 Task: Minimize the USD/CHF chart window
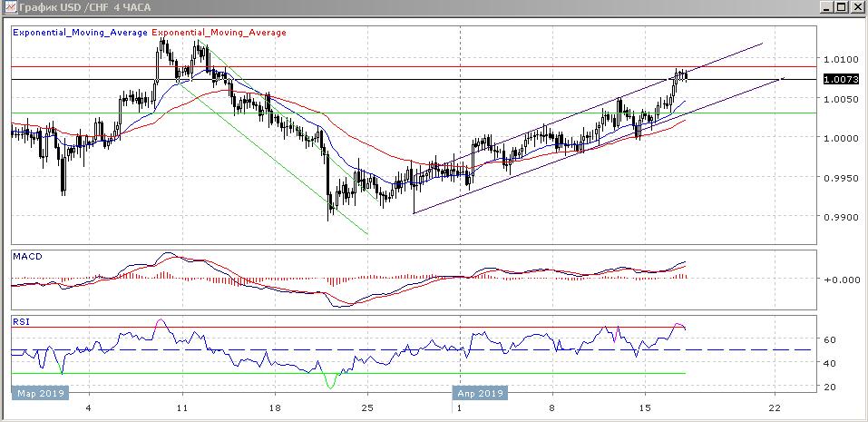click(827, 7)
